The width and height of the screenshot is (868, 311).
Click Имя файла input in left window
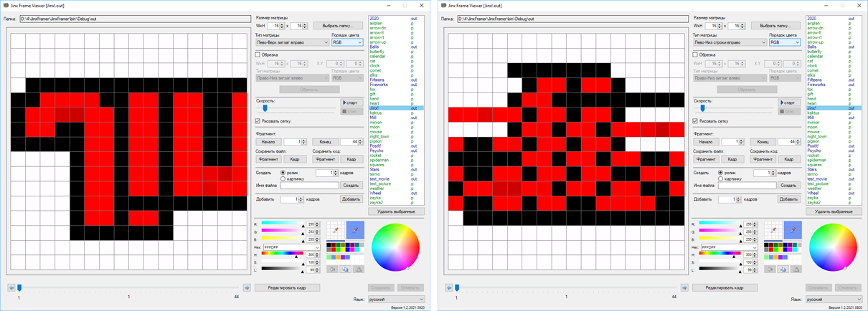coord(309,186)
